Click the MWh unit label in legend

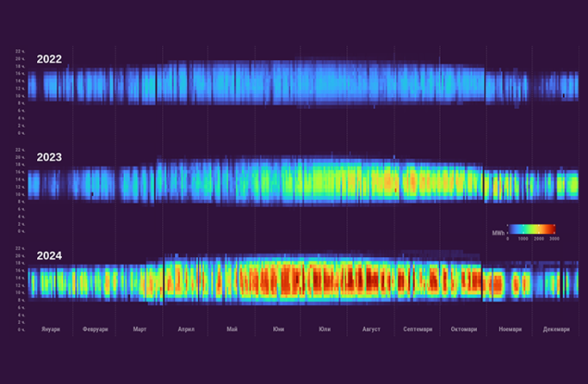pos(497,233)
